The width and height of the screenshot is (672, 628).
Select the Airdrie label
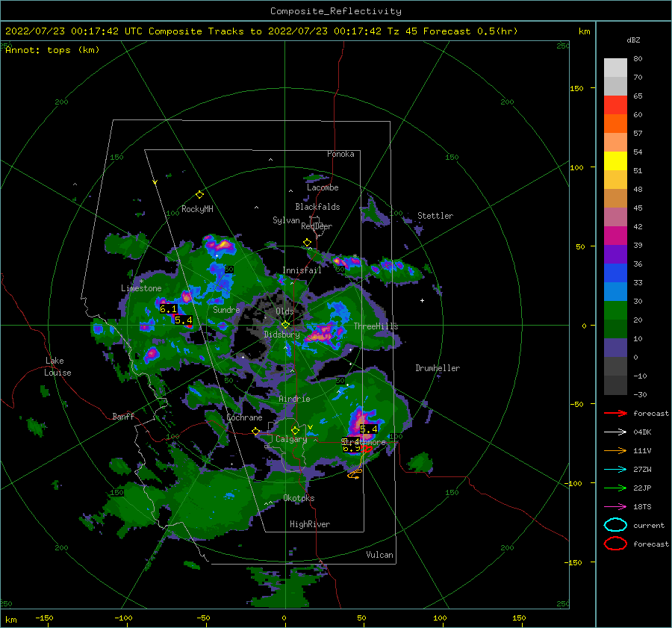[x=294, y=399]
